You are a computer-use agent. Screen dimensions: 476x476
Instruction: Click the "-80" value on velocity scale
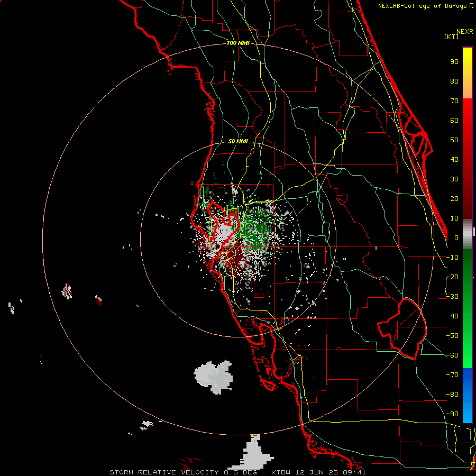(x=452, y=395)
